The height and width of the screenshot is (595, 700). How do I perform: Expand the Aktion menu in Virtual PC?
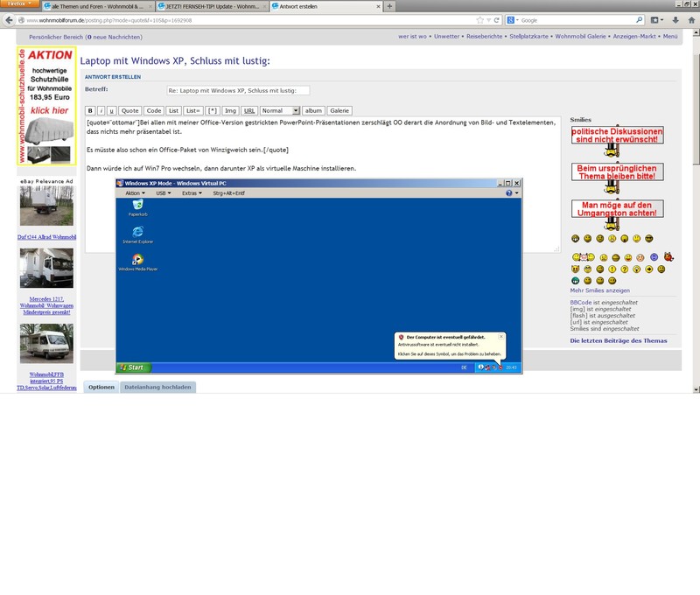(135, 192)
